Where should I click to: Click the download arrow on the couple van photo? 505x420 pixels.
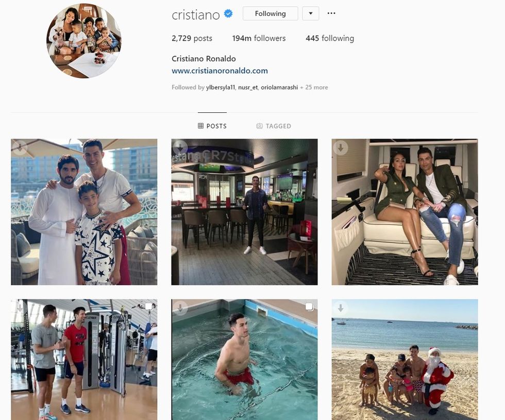pos(341,148)
